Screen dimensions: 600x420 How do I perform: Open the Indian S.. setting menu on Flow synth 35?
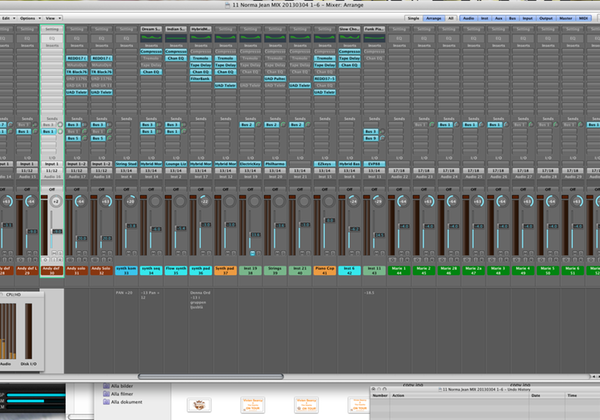click(x=176, y=29)
